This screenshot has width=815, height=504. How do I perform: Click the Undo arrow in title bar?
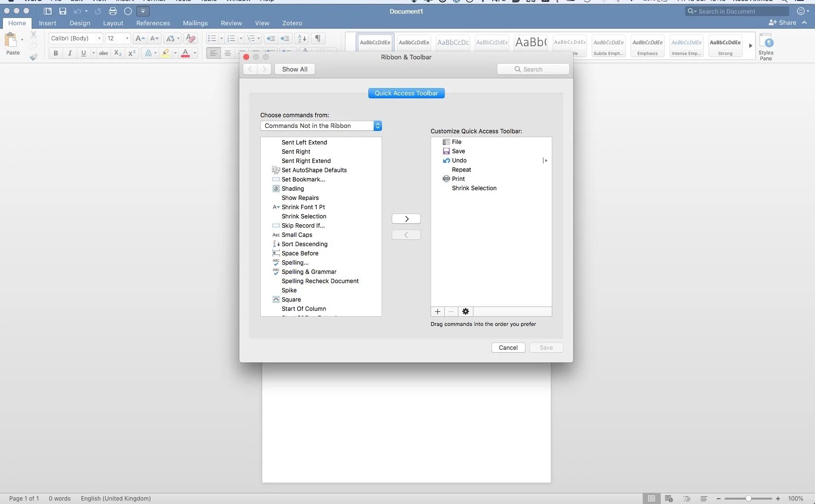coord(77,11)
